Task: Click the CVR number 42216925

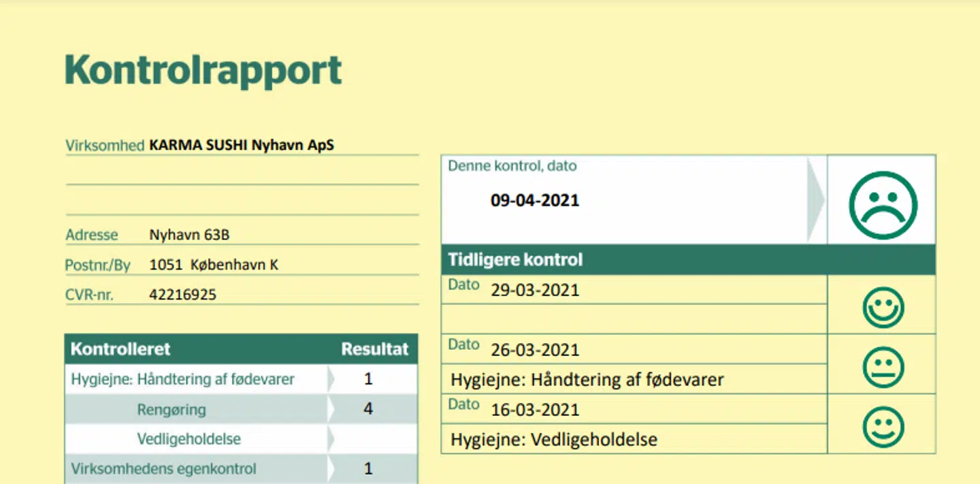Action: [182, 295]
